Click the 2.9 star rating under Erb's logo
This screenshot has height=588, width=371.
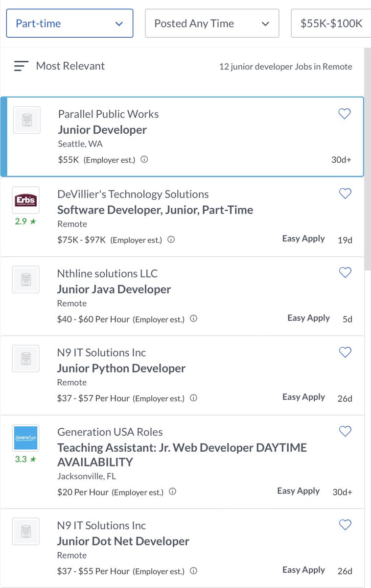[x=25, y=221]
